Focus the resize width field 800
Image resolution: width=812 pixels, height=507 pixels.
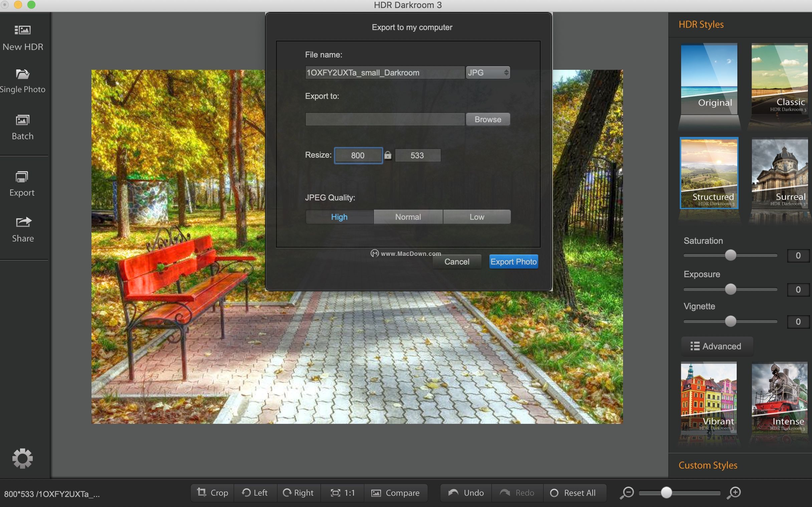[358, 155]
